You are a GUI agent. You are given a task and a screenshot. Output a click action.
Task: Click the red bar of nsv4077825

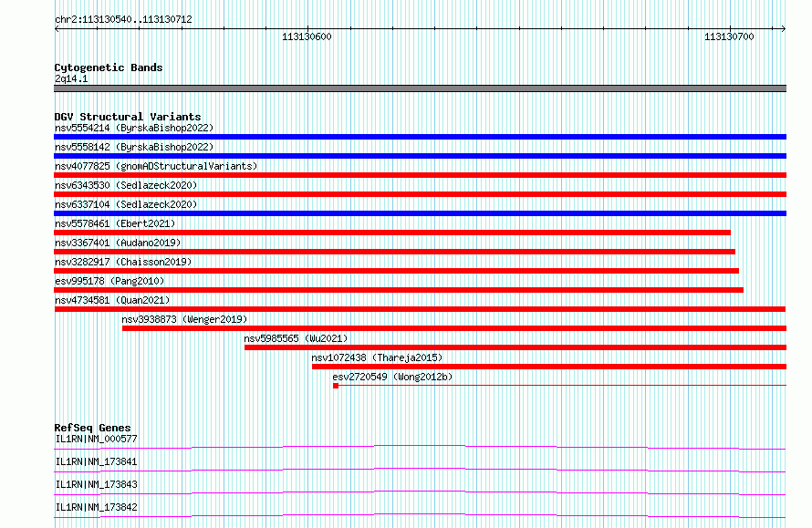coord(420,175)
